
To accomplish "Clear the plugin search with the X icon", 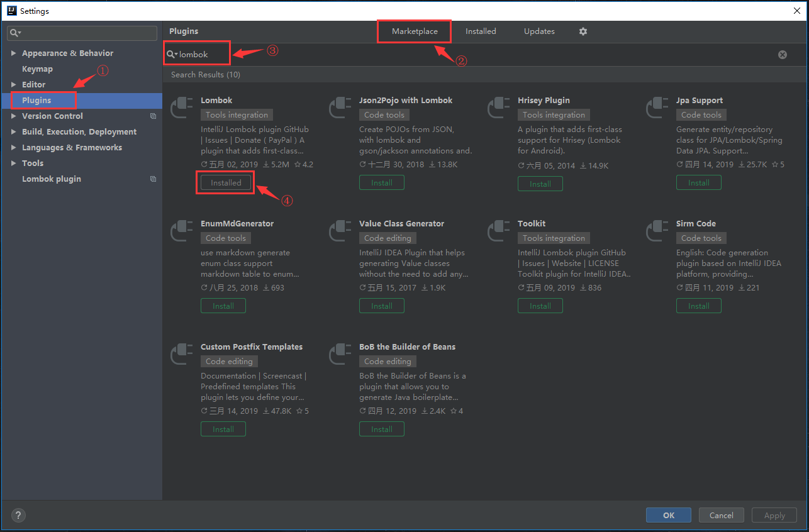I will tap(783, 55).
